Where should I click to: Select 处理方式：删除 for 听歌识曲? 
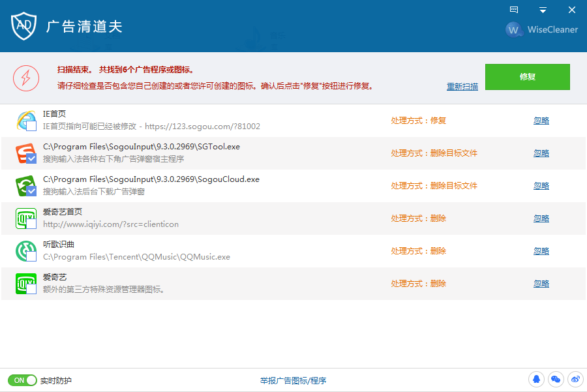419,251
